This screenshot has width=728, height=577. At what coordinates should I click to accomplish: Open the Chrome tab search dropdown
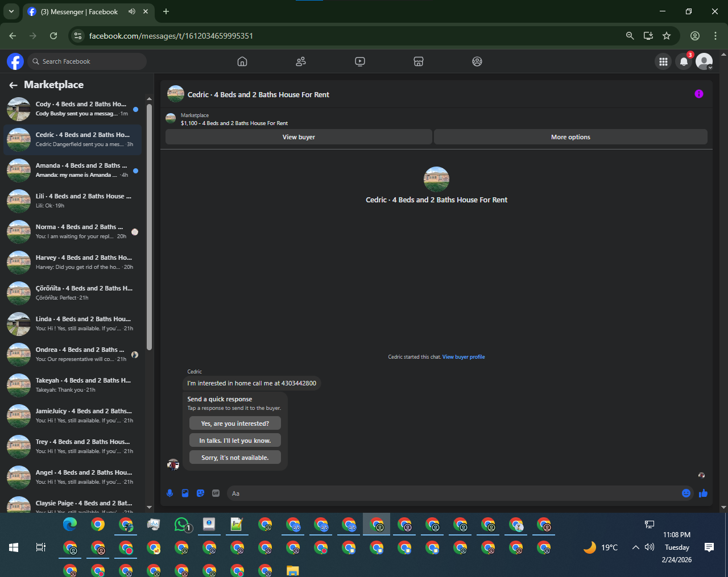point(11,11)
